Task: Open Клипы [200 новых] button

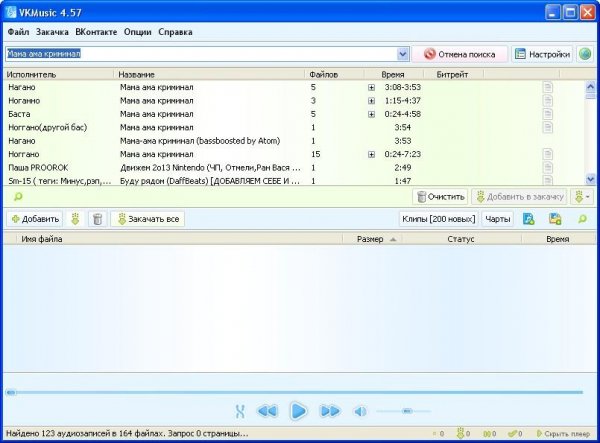Action: coord(439,219)
